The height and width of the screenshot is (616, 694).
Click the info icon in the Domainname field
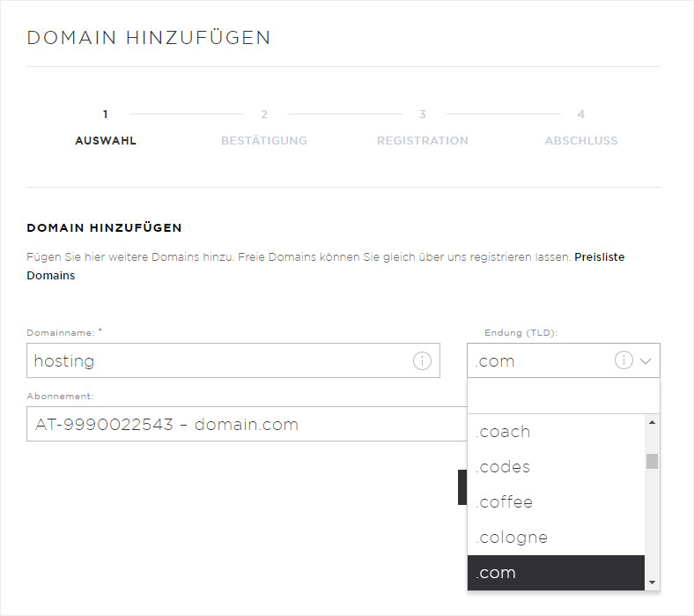point(422,361)
